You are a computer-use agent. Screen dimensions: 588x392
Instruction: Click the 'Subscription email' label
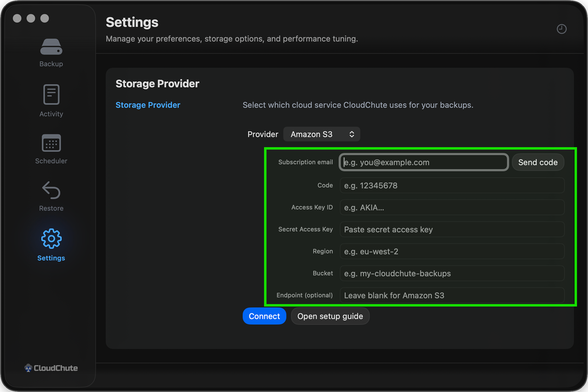[x=305, y=162]
